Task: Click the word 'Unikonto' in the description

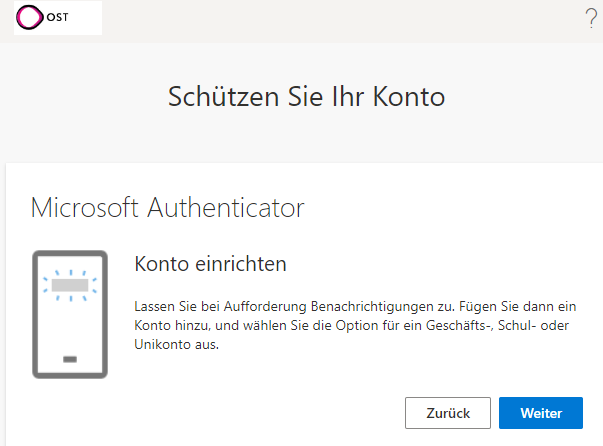Action: coord(160,343)
